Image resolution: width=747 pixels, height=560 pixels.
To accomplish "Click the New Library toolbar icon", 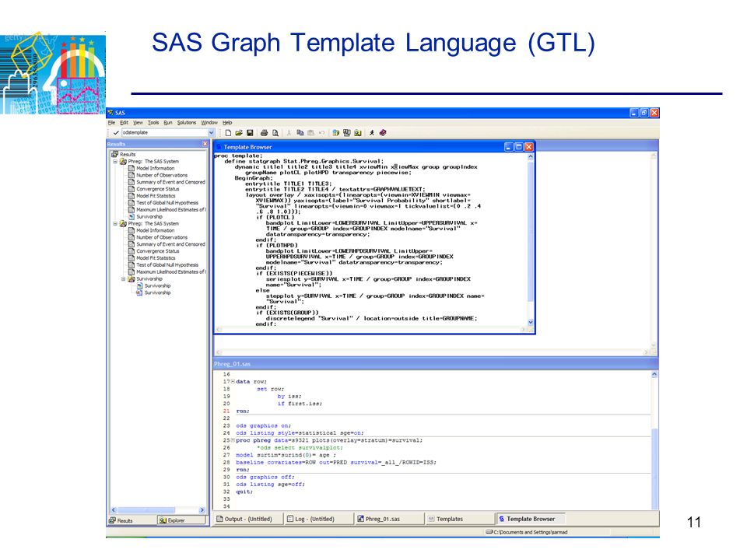I will [336, 133].
